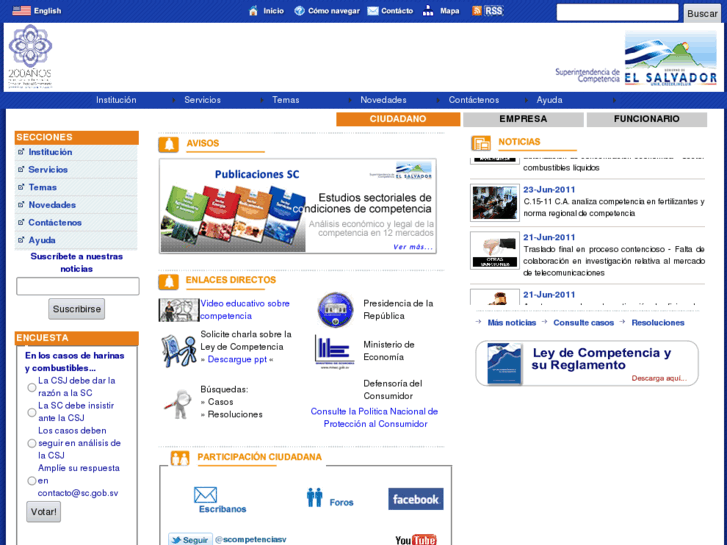Click the Participación Ciudadana people icon
The width and height of the screenshot is (727, 545).
point(180,458)
